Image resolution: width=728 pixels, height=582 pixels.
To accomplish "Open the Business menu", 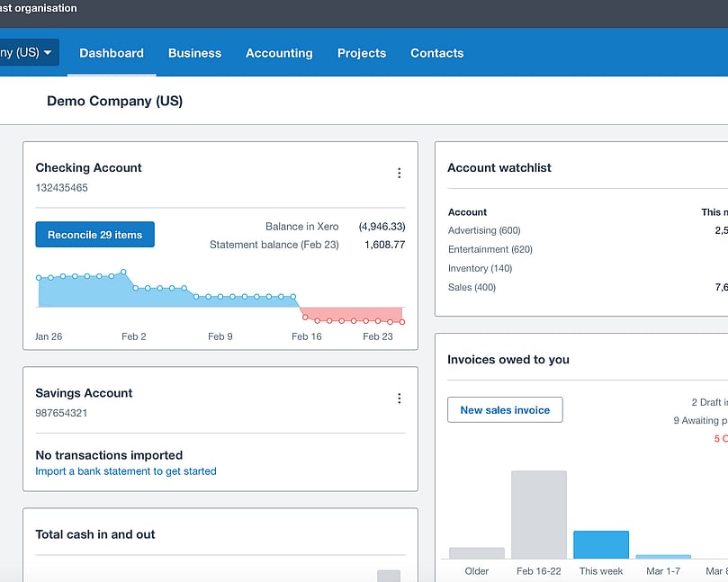I will click(x=194, y=53).
